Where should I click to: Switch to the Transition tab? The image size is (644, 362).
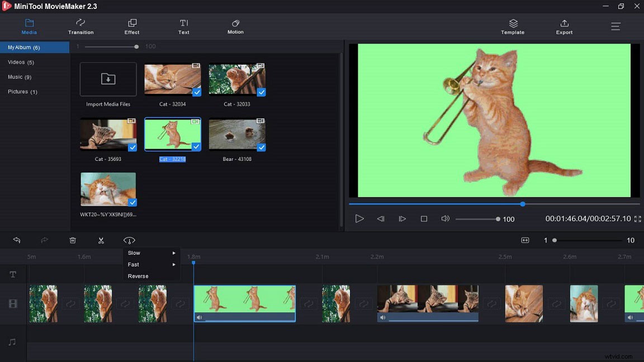pyautogui.click(x=80, y=25)
